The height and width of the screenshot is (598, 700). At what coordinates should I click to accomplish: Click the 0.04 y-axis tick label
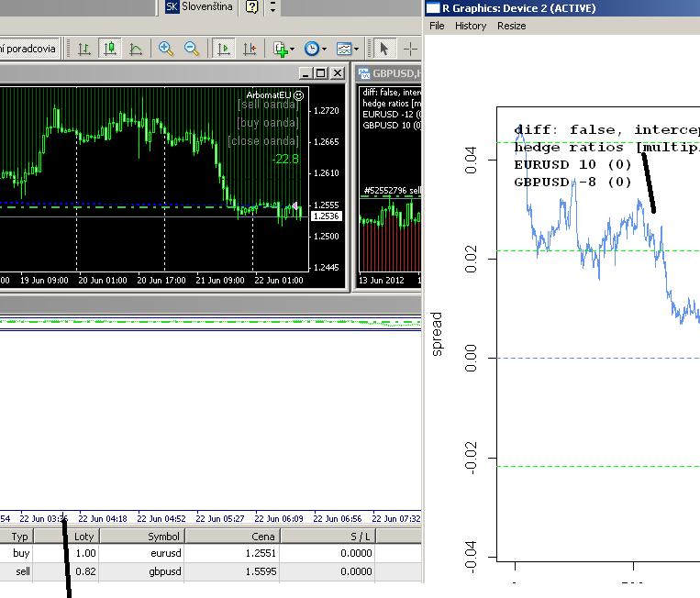471,160
